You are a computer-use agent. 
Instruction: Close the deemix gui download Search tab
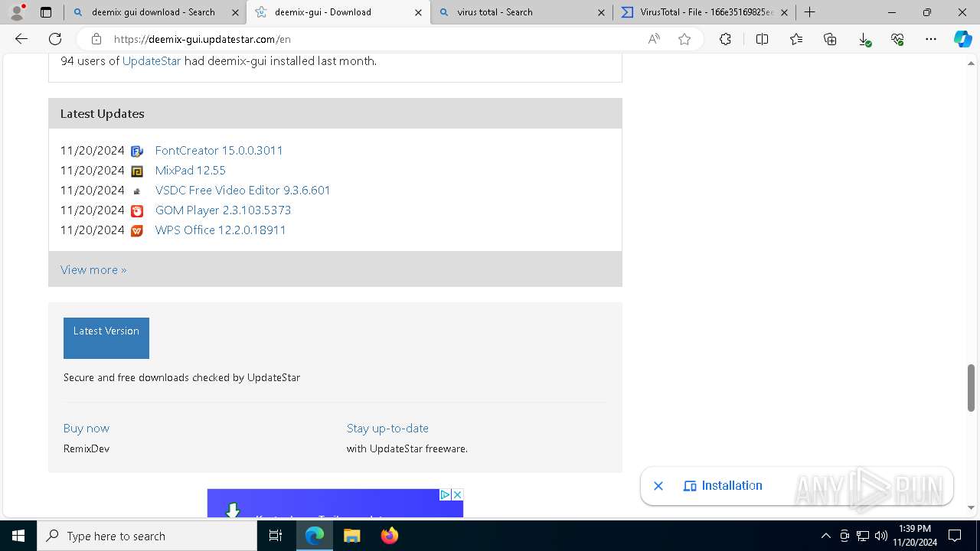pyautogui.click(x=235, y=12)
